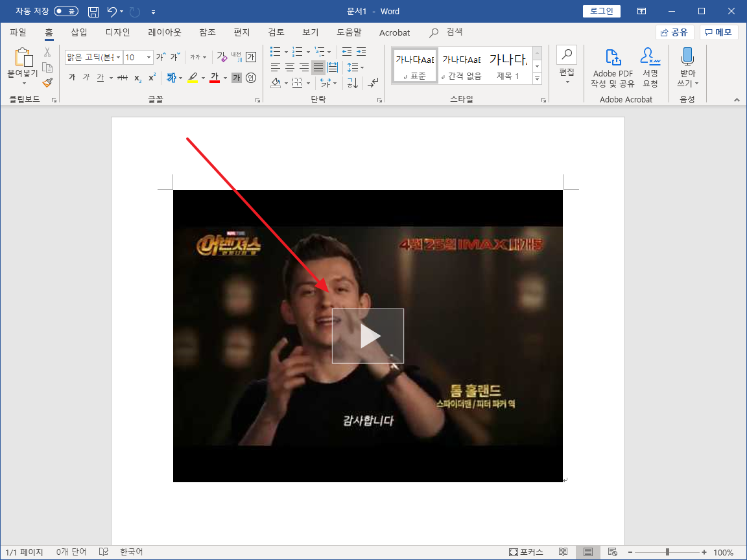Open the font group dialog launcher

click(257, 100)
